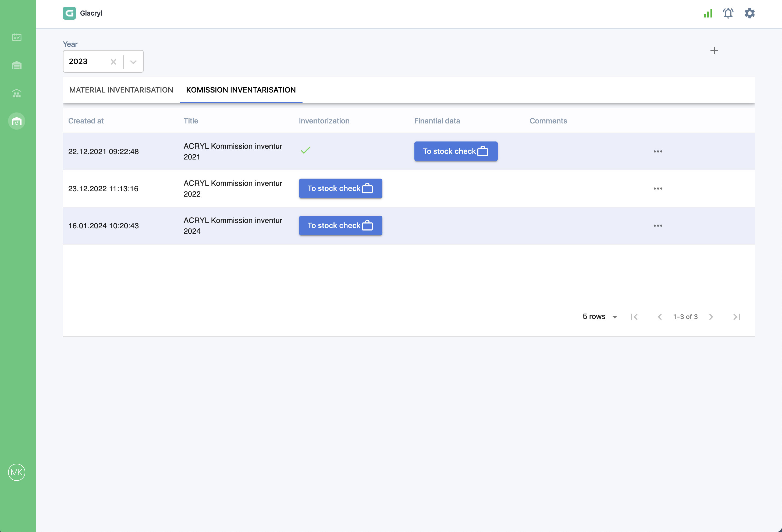This screenshot has width=782, height=532.
Task: Open more options for inventur 2024 row
Action: tap(658, 225)
